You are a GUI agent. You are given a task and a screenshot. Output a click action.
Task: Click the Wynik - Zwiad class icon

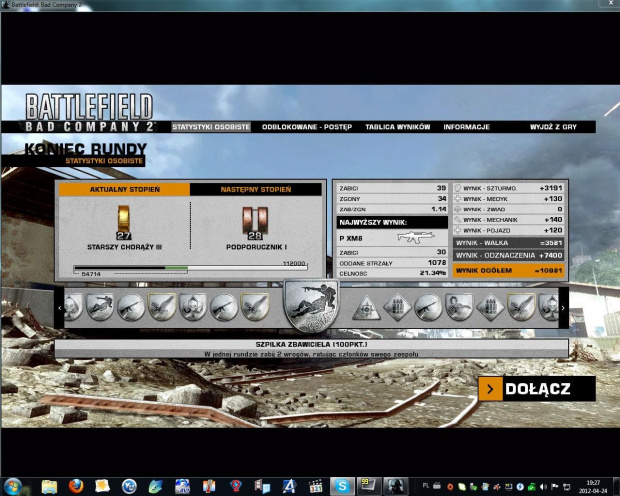point(457,209)
